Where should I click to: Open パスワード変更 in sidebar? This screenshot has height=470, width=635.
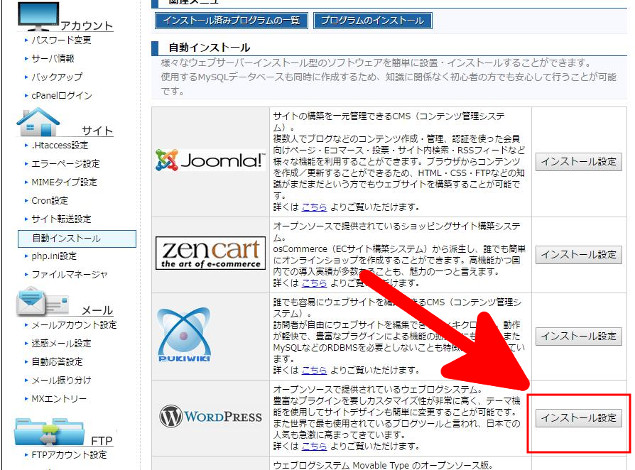click(62, 40)
